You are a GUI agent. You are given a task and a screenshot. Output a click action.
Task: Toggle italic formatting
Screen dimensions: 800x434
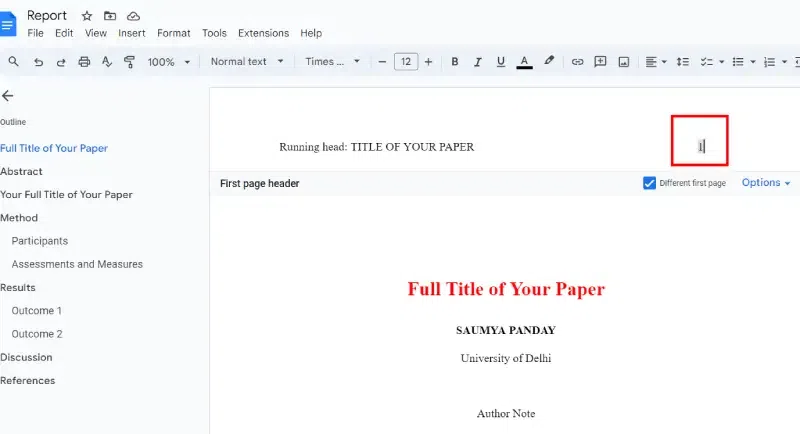(x=478, y=62)
